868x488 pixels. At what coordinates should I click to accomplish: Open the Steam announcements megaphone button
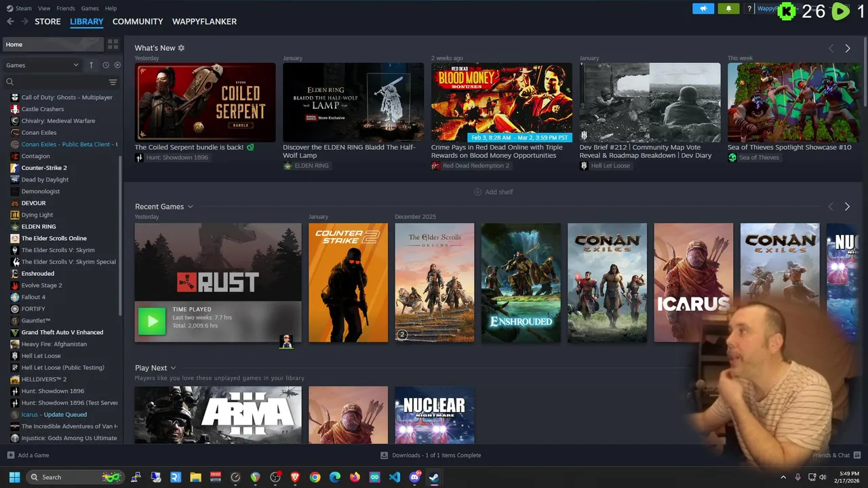click(703, 9)
